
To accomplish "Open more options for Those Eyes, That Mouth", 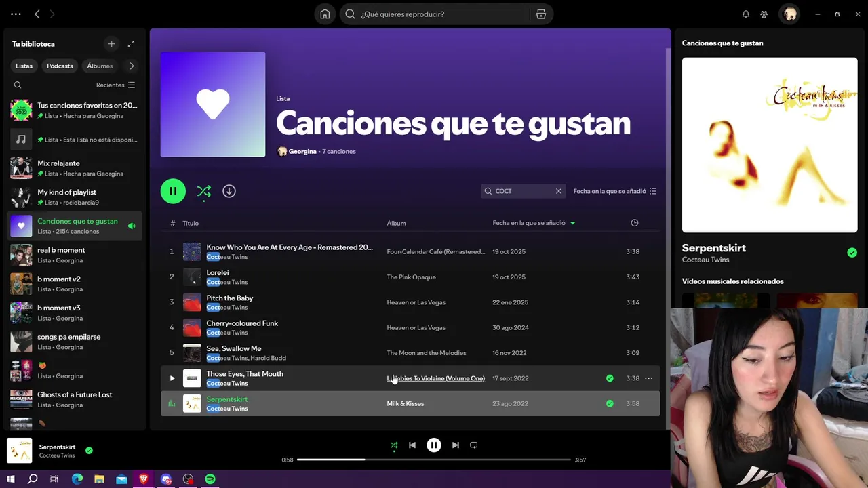I will click(x=648, y=378).
